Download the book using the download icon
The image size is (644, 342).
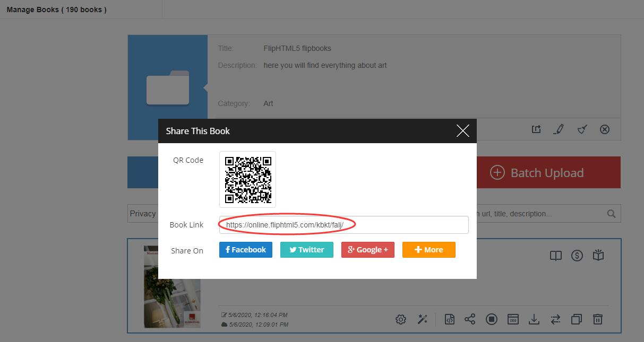pyautogui.click(x=534, y=319)
